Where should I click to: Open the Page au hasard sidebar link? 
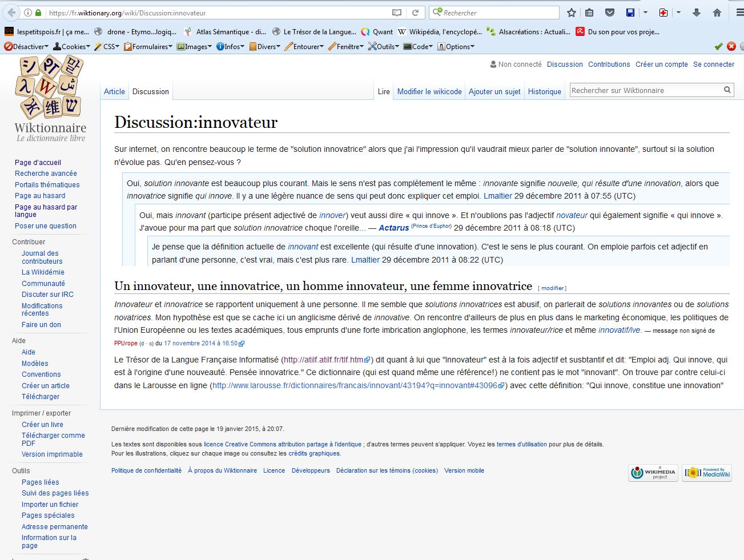tap(40, 196)
